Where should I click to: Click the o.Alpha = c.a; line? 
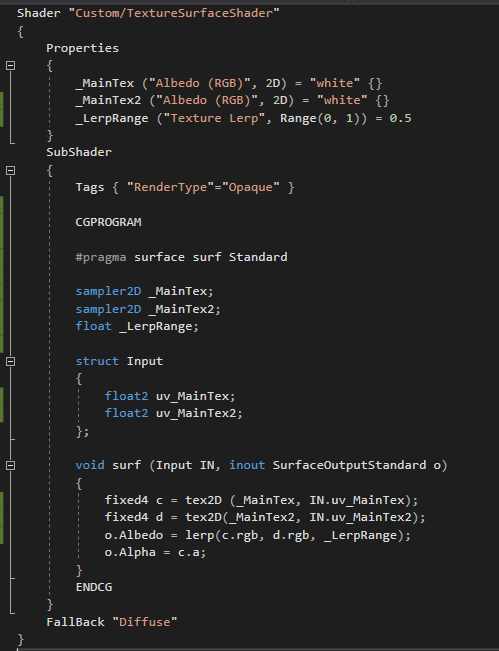pyautogui.click(x=155, y=553)
